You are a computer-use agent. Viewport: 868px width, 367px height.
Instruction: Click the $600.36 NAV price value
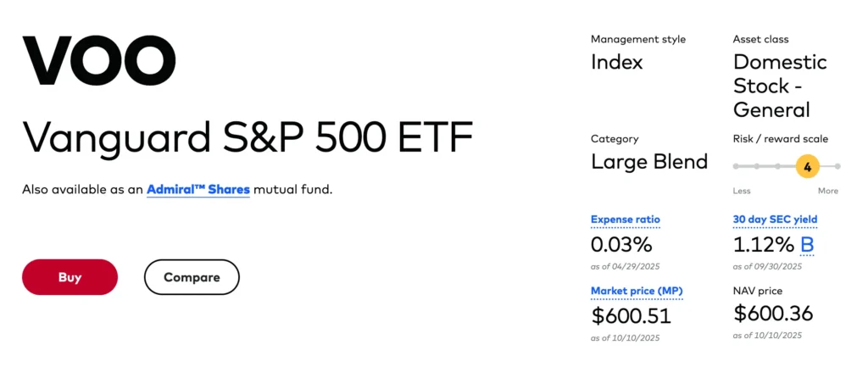coord(773,314)
